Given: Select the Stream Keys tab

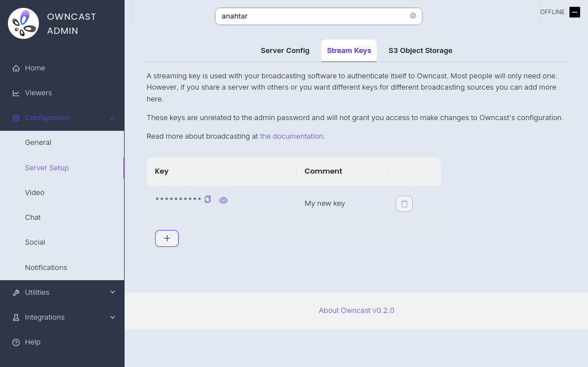Looking at the screenshot, I should point(349,51).
